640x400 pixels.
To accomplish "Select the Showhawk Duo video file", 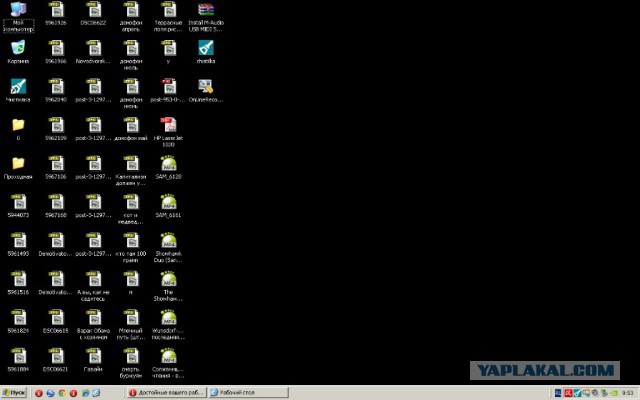I will 168,247.
